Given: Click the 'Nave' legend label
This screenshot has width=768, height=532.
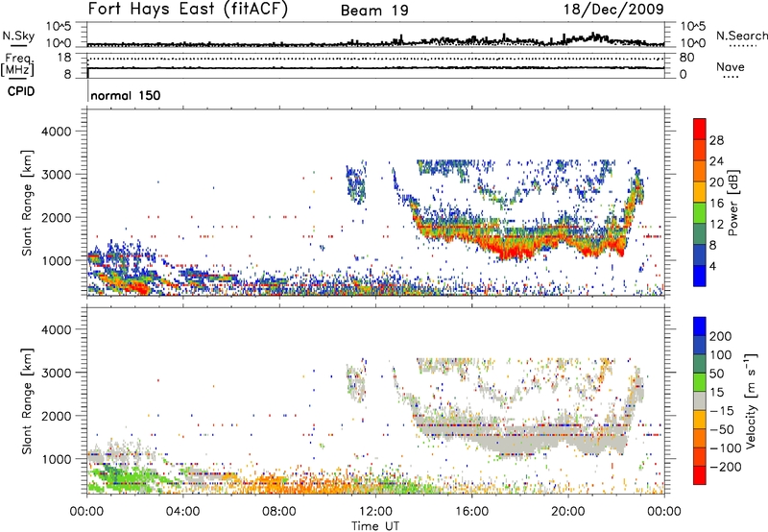Looking at the screenshot, I should pyautogui.click(x=731, y=66).
